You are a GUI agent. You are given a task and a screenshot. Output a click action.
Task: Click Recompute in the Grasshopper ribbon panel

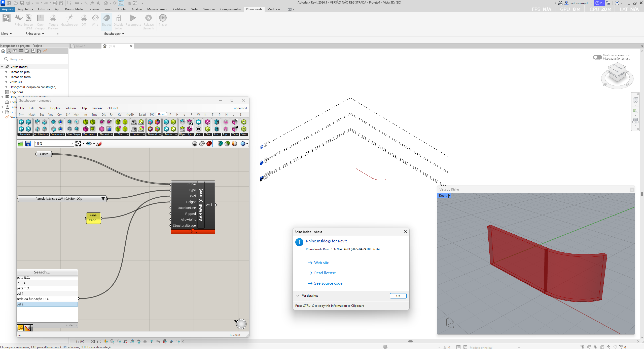[x=133, y=20]
